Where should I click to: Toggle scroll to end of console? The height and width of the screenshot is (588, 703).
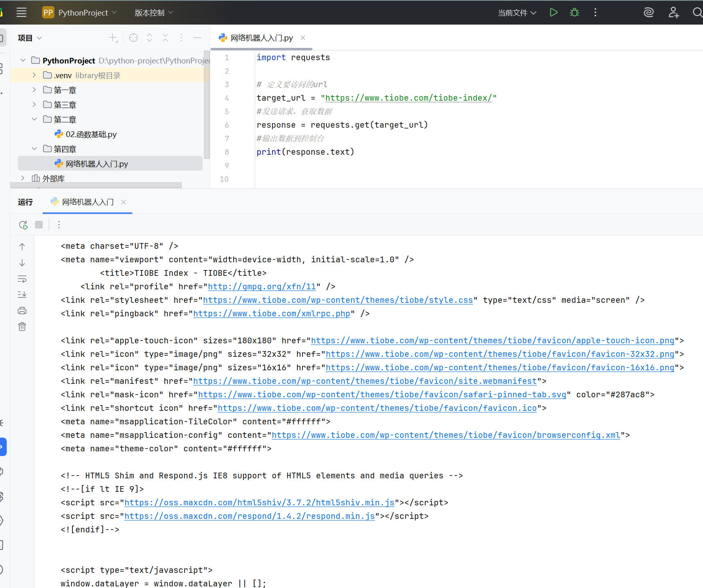22,295
